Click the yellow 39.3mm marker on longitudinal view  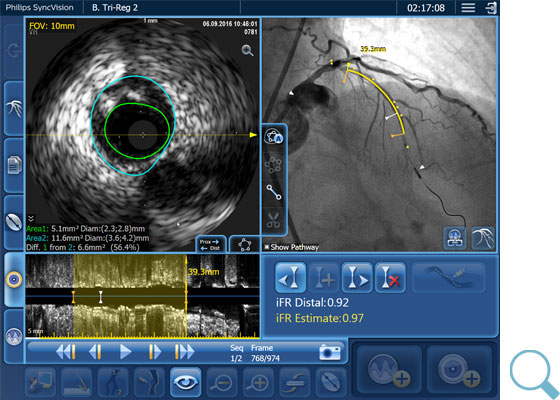coord(203,272)
